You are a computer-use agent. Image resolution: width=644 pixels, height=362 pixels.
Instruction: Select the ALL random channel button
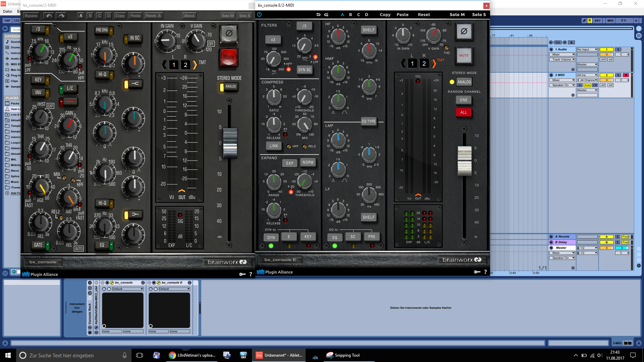click(464, 112)
